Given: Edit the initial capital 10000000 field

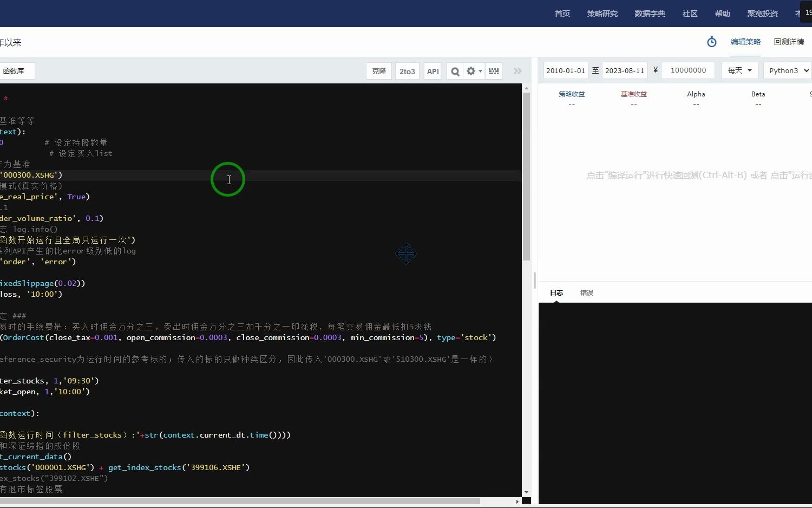Looking at the screenshot, I should pyautogui.click(x=688, y=70).
